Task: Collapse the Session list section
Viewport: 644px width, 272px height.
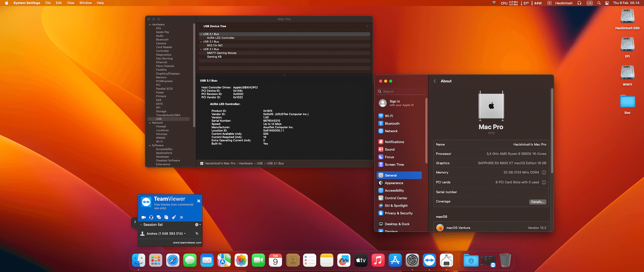Action: (x=141, y=225)
